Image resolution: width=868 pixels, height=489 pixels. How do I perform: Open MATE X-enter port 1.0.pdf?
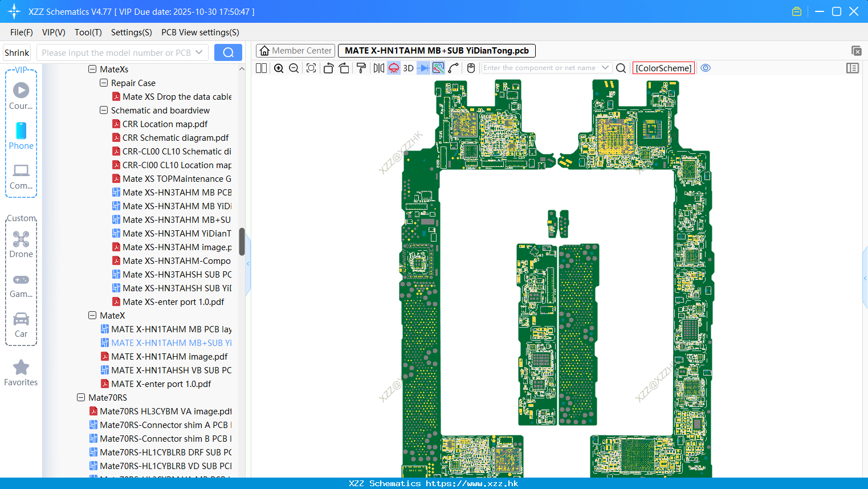(x=161, y=384)
